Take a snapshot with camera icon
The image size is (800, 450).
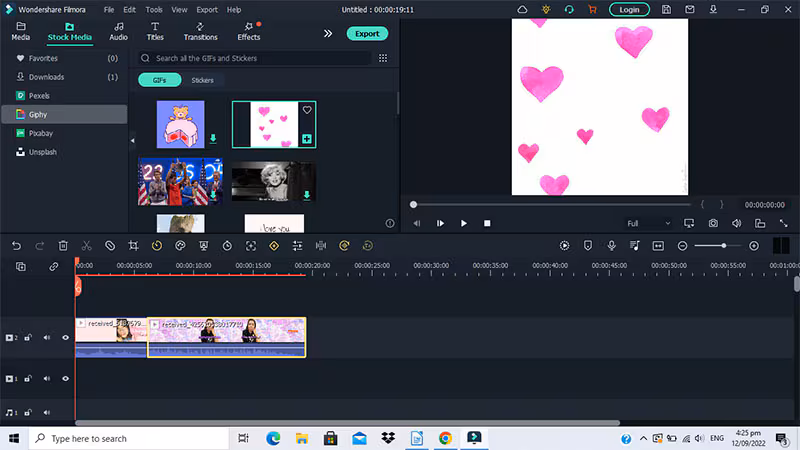click(713, 223)
